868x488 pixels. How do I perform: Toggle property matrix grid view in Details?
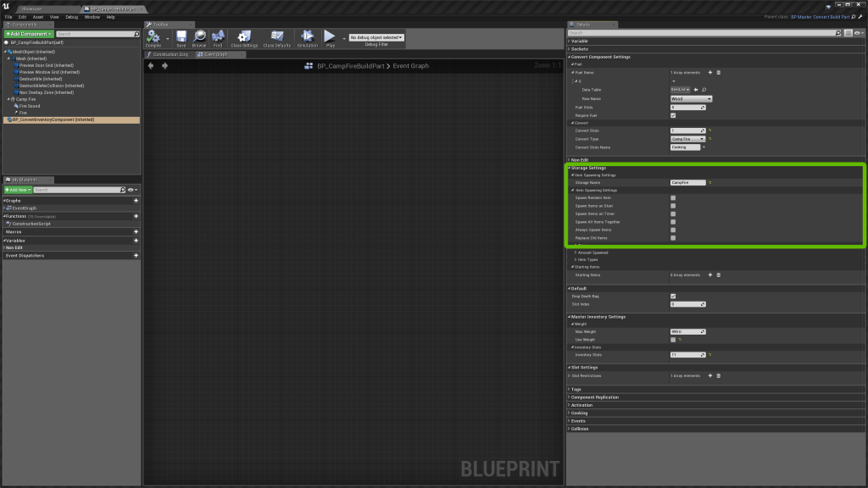pos(848,33)
